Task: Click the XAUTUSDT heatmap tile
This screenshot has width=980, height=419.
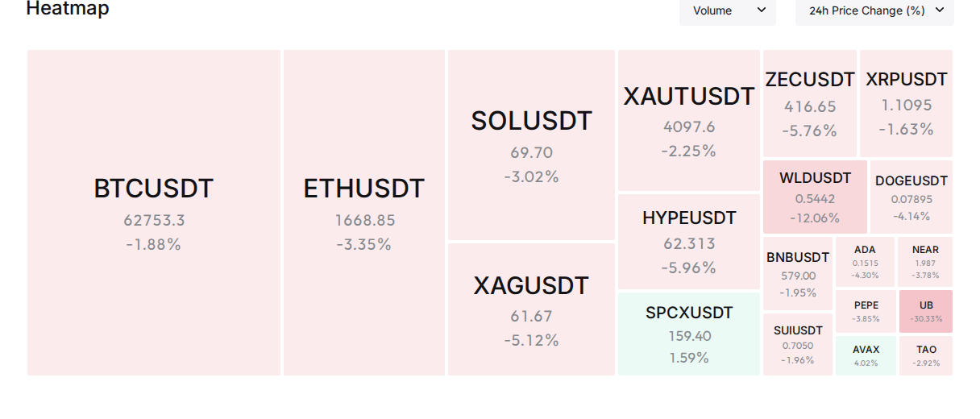Action: (x=689, y=121)
